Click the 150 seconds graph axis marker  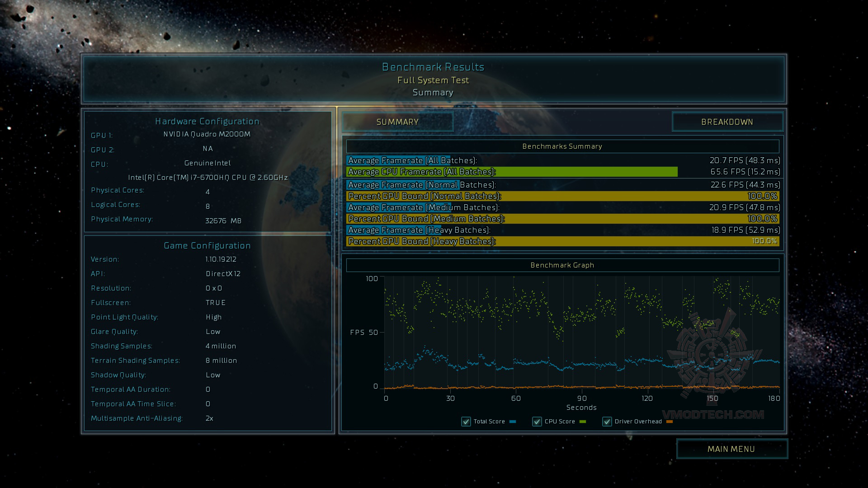[x=712, y=398]
